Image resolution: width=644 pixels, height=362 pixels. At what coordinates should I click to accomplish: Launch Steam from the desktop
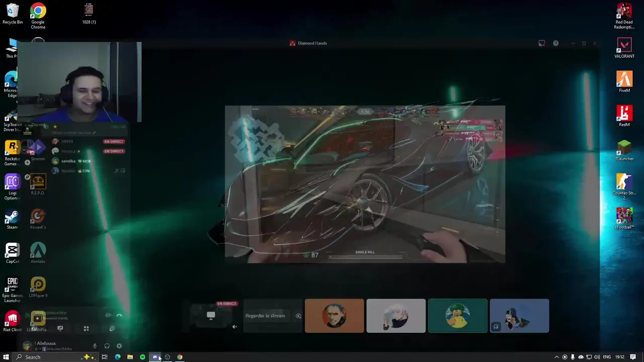(13, 220)
